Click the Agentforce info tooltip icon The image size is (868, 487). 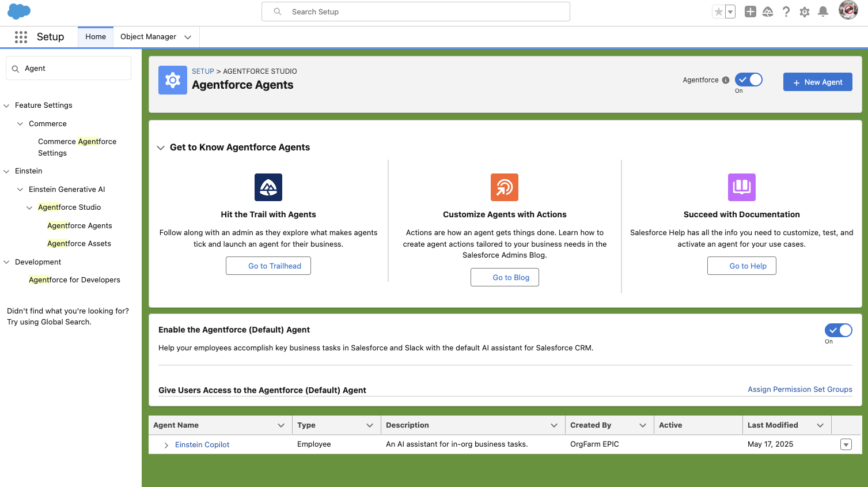(726, 80)
